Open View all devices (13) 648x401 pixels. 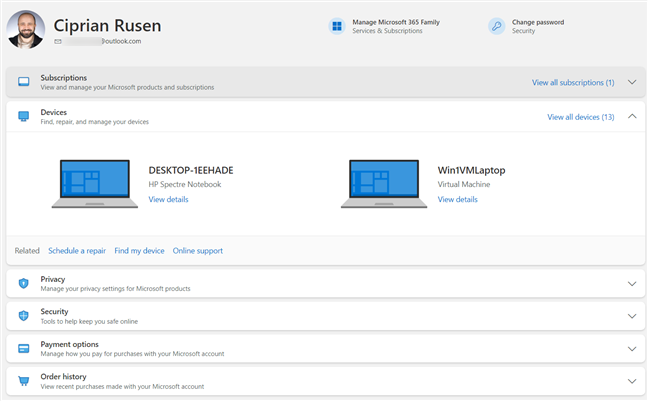581,117
